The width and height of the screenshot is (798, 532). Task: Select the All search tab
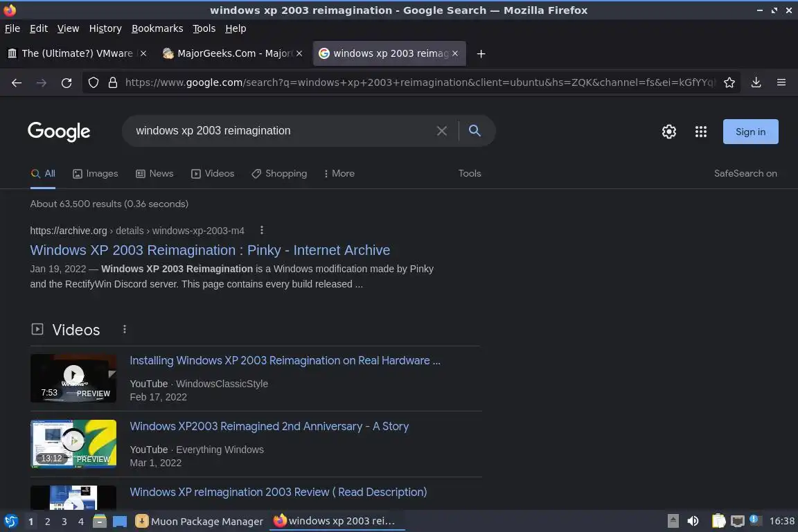point(43,174)
